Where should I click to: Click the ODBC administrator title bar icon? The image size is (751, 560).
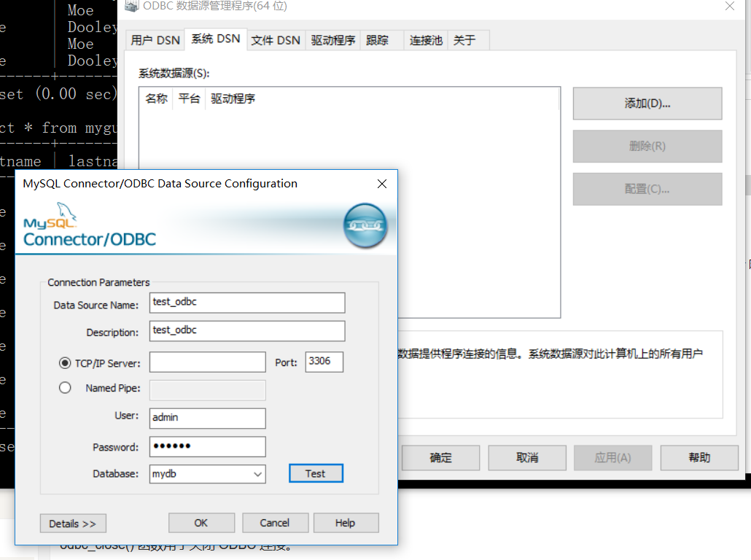pyautogui.click(x=131, y=7)
